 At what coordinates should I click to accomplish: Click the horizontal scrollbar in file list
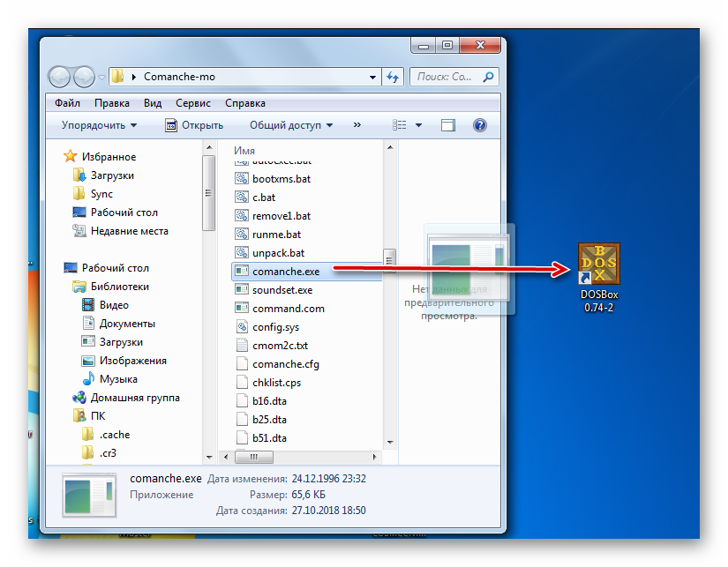(300, 458)
